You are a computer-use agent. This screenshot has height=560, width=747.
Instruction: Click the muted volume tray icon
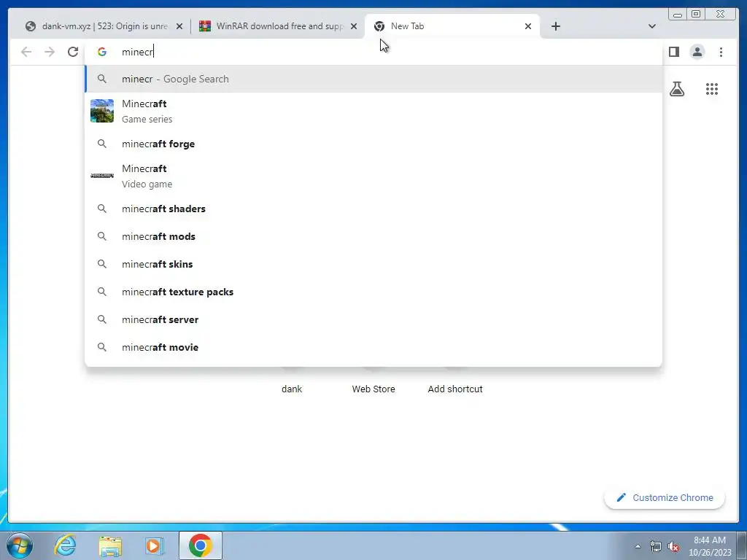click(673, 547)
